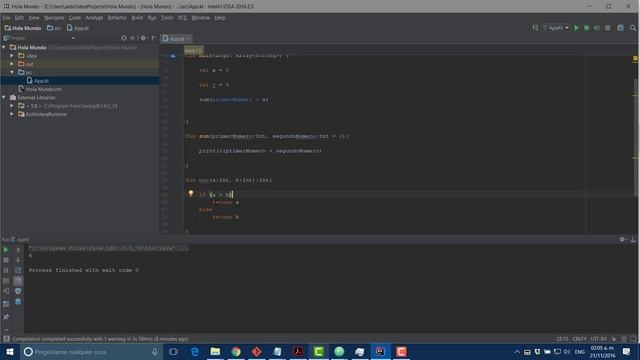640x360 pixels.
Task: Click the dump threads icon in the Run panel
Action: coord(6,281)
